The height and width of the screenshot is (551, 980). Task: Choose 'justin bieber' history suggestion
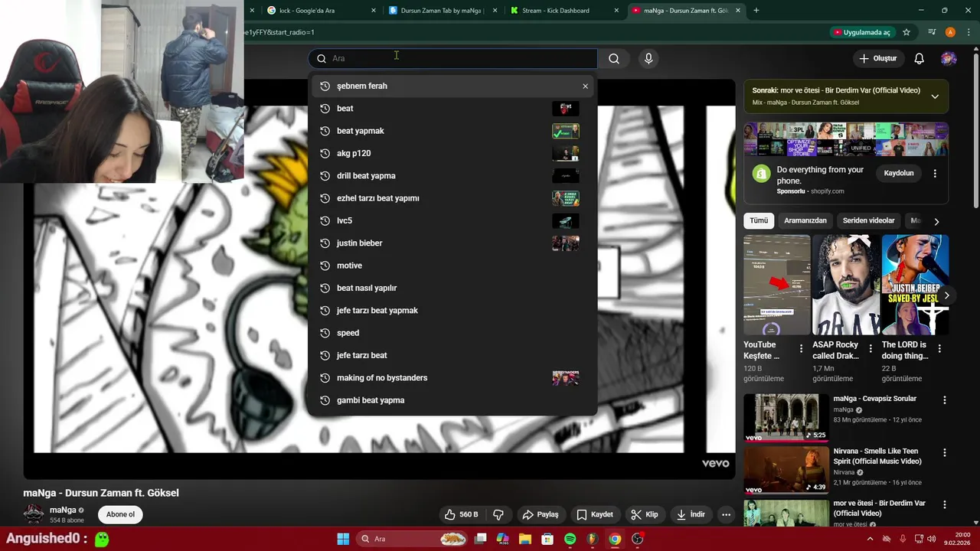[x=452, y=243]
